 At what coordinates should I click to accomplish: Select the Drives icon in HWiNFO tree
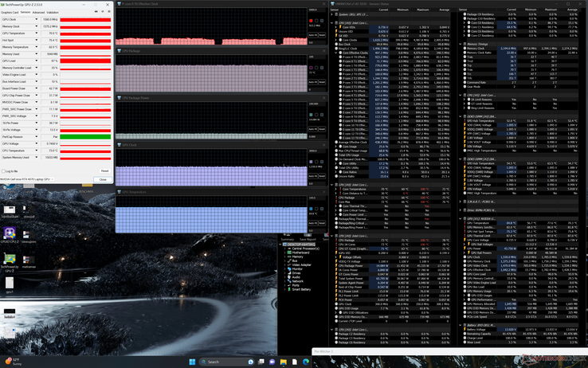pyautogui.click(x=289, y=273)
